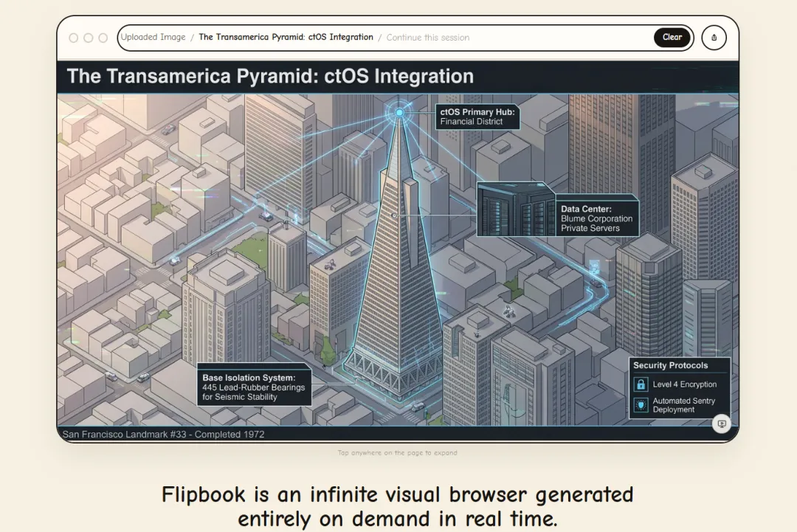Click the 'Level 4 Encryption' text
This screenshot has width=797, height=532.
(x=685, y=384)
